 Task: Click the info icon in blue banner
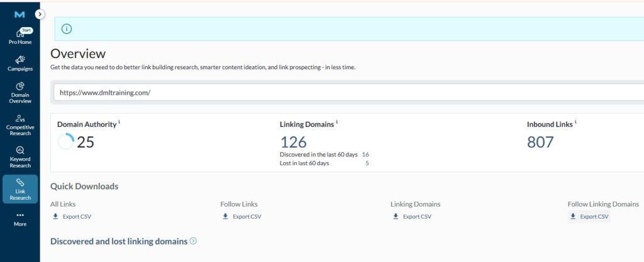pos(67,29)
